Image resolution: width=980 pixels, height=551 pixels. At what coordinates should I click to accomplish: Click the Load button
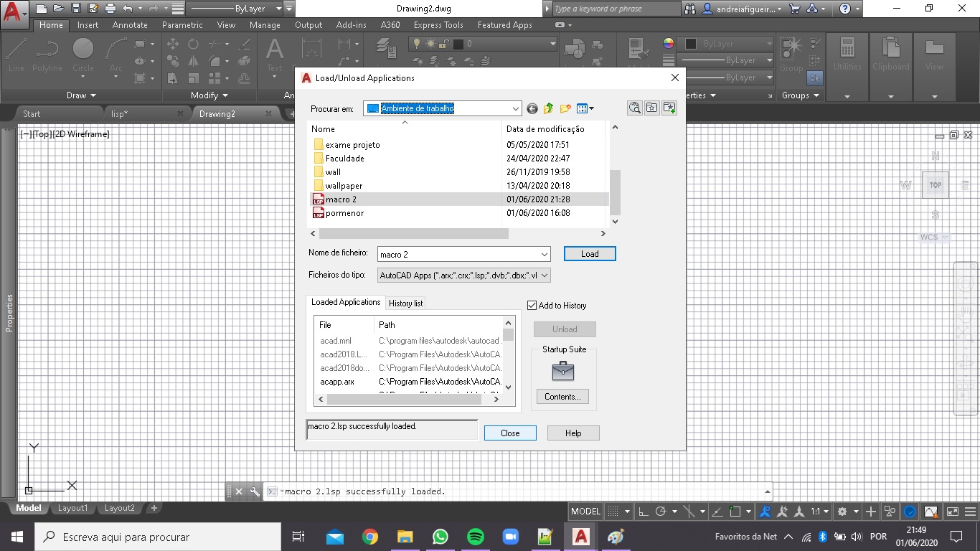590,254
